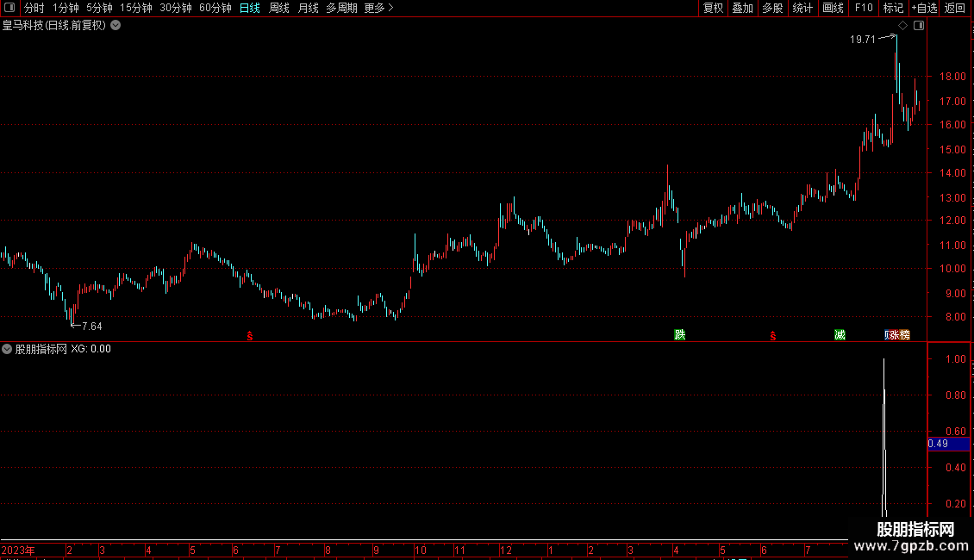Click the 榜 event marker
974x560 pixels.
pos(904,334)
